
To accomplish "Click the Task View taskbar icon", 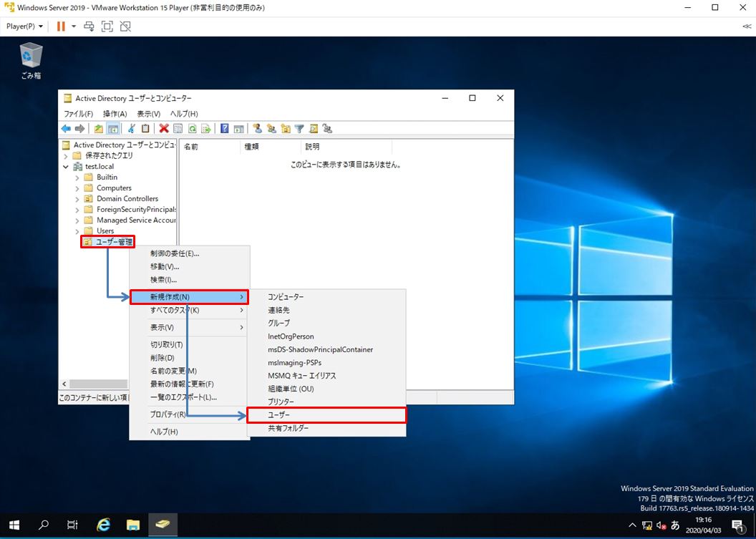I will pyautogui.click(x=72, y=525).
